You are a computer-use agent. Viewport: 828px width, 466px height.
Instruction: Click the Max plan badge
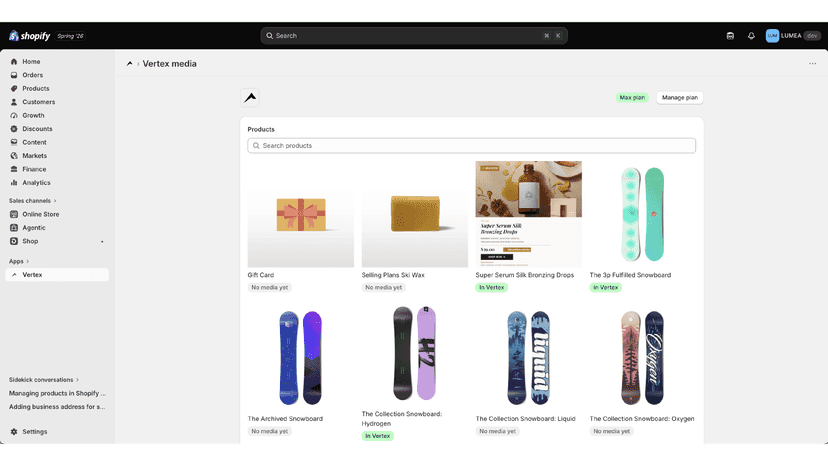tap(632, 98)
